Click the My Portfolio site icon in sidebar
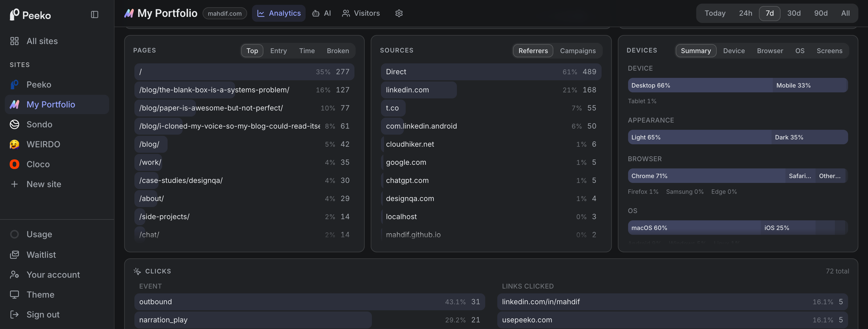 point(14,104)
